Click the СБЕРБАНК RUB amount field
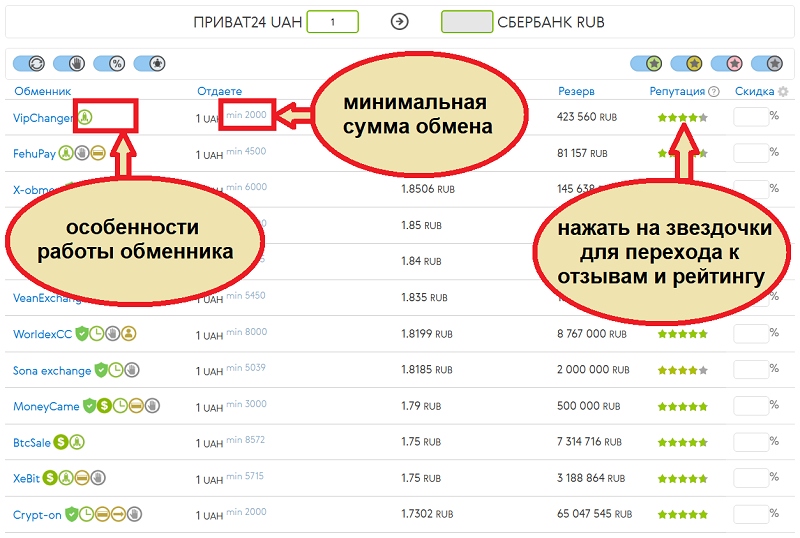 coord(467,22)
